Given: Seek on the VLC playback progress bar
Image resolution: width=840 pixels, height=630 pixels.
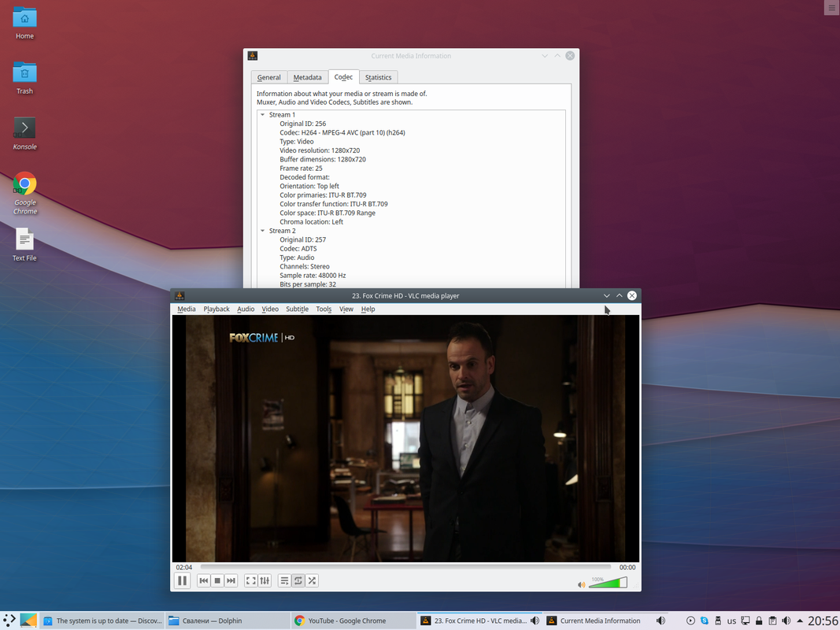Looking at the screenshot, I should pyautogui.click(x=405, y=567).
